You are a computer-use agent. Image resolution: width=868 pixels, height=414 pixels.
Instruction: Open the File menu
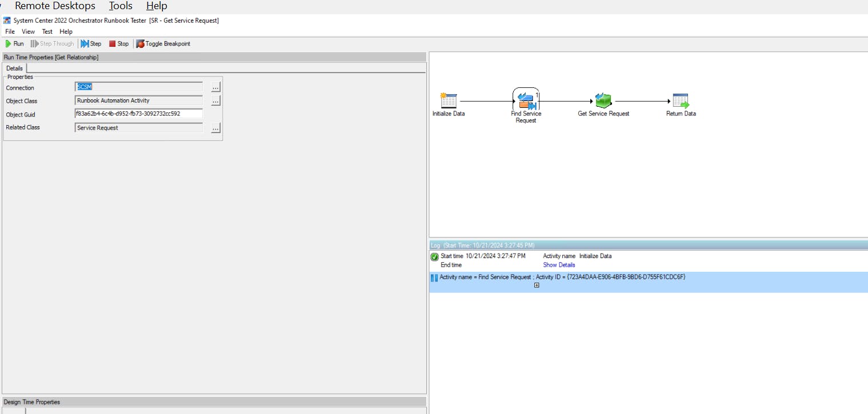point(10,32)
